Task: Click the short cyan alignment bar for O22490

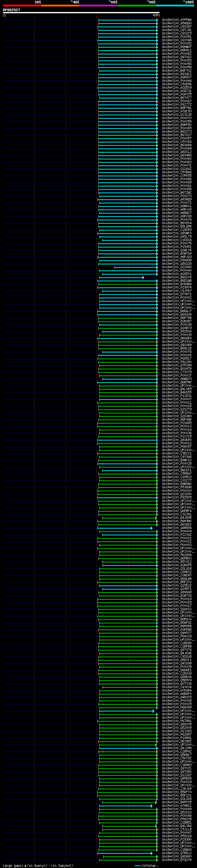Action: coord(136,267)
